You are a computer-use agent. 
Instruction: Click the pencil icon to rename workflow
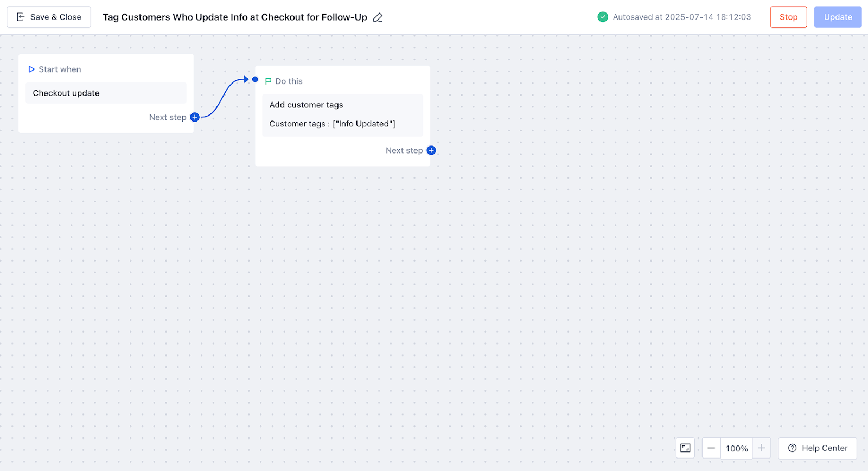point(378,17)
